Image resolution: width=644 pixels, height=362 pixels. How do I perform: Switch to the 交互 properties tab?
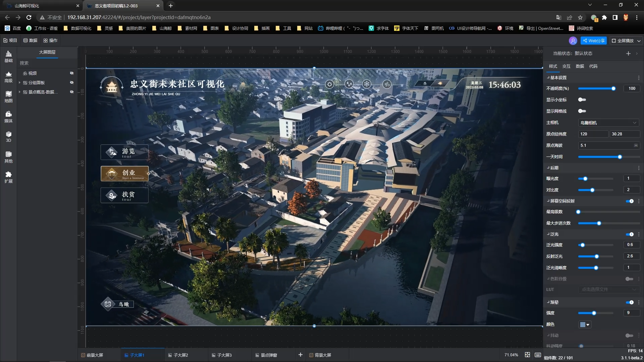pyautogui.click(x=566, y=66)
